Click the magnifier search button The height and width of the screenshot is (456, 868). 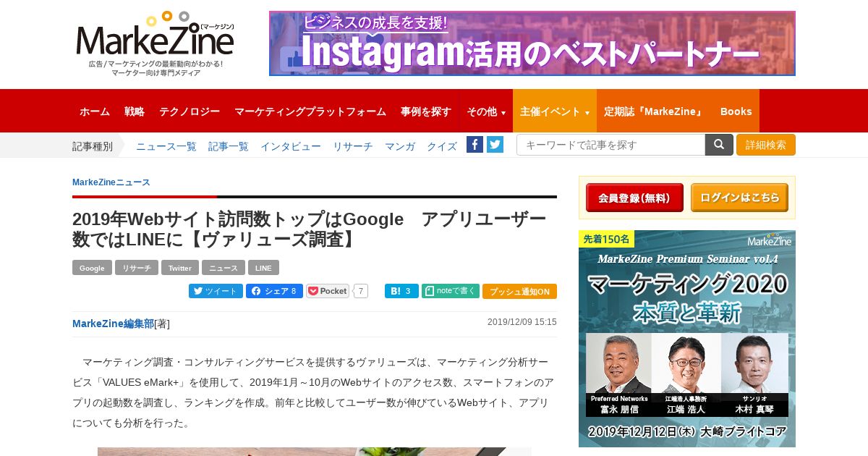(x=719, y=145)
